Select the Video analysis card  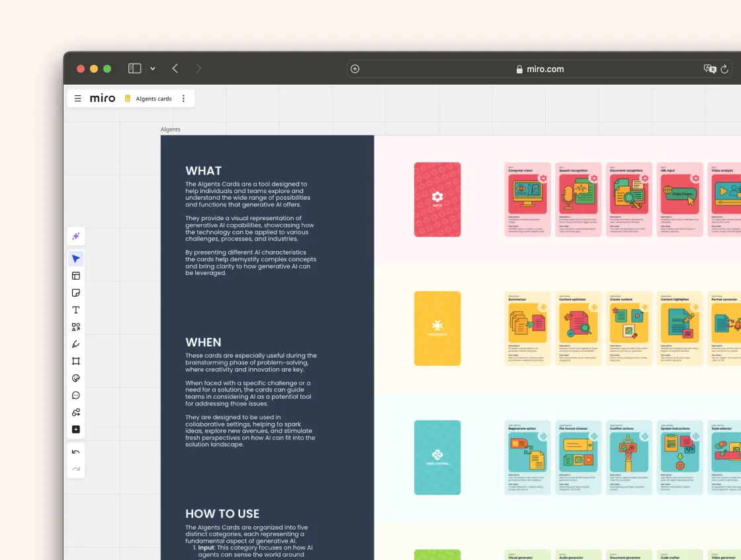[x=724, y=199]
